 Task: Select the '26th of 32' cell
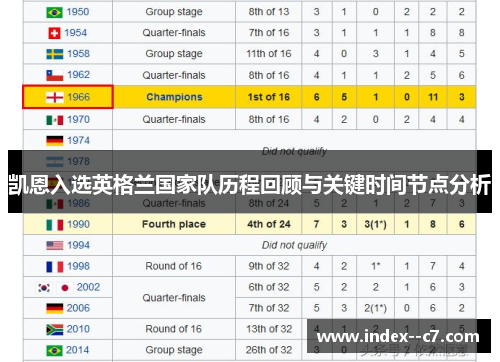point(268,350)
